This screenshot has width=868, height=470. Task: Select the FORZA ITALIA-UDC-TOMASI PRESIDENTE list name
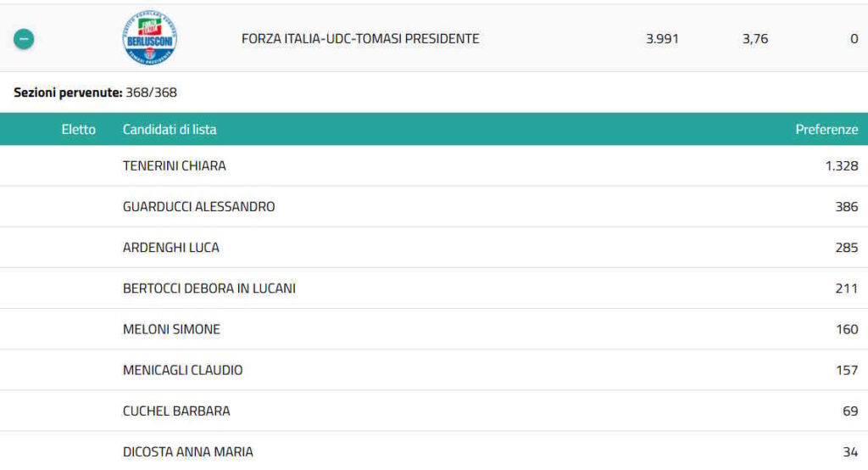click(x=360, y=39)
